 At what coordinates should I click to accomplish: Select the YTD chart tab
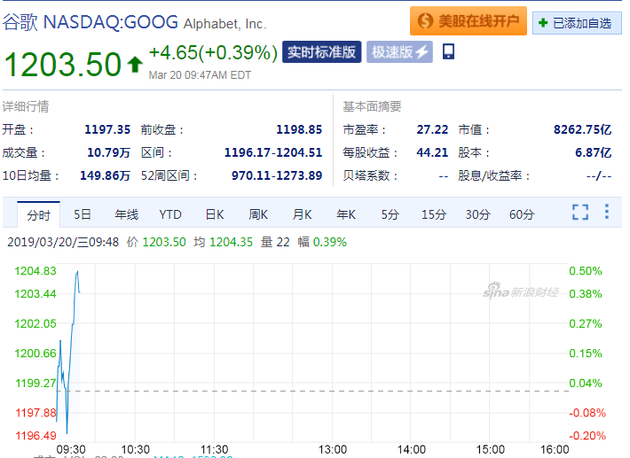[x=170, y=215]
